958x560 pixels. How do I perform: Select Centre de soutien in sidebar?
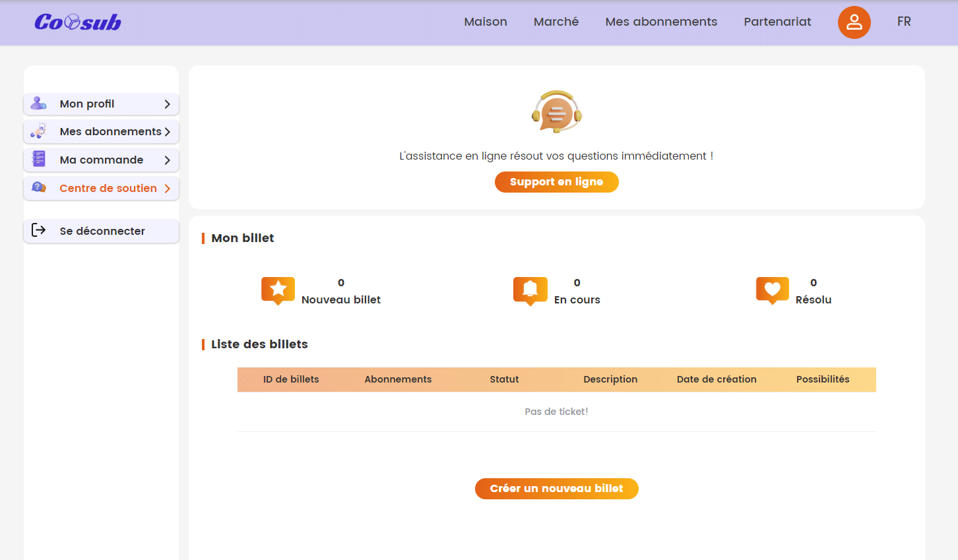pos(108,189)
